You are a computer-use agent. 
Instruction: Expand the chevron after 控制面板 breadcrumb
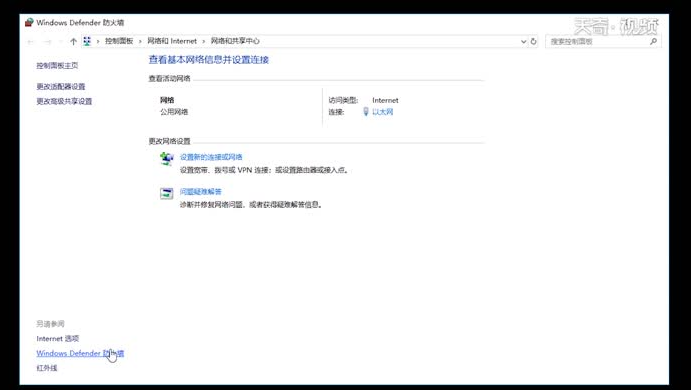pyautogui.click(x=140, y=41)
